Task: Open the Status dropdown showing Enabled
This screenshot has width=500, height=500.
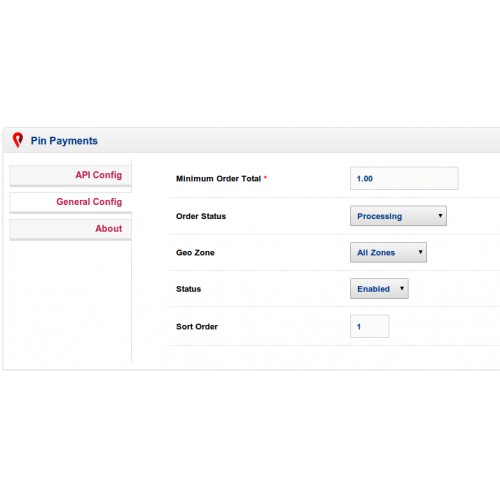Action: 379,289
